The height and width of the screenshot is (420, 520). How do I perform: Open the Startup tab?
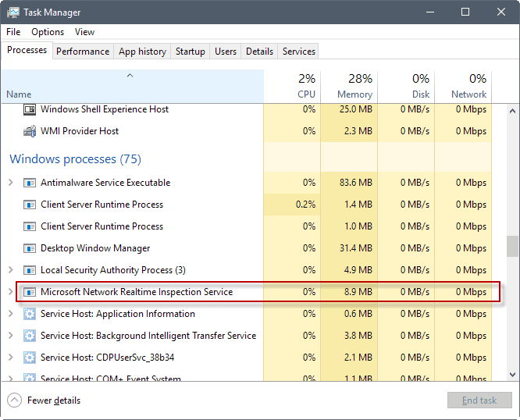190,52
